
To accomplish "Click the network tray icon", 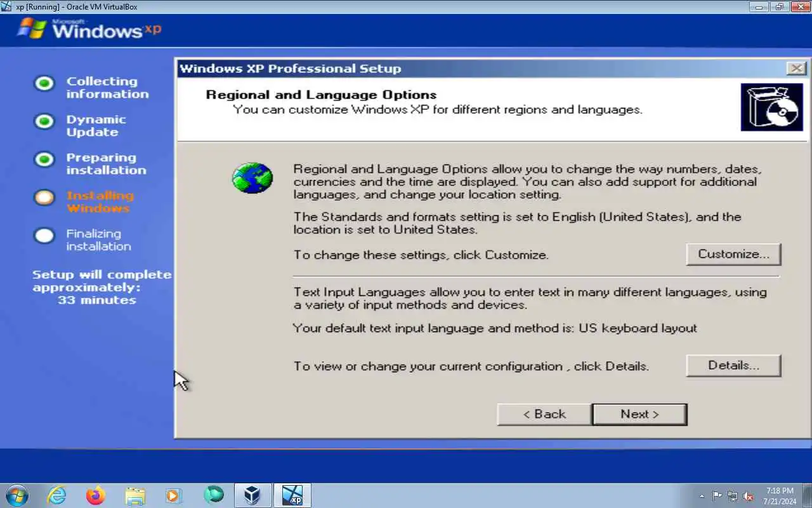I will [x=733, y=496].
